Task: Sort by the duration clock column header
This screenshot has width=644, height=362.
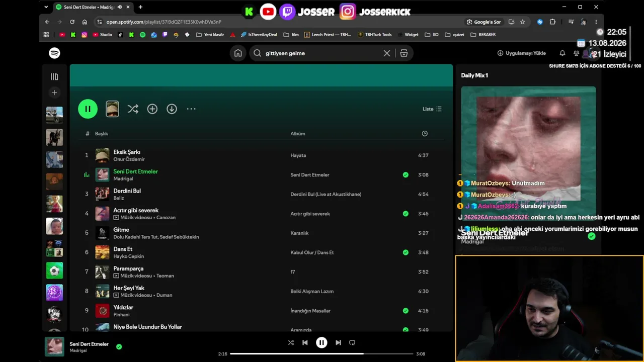Action: coord(425,134)
